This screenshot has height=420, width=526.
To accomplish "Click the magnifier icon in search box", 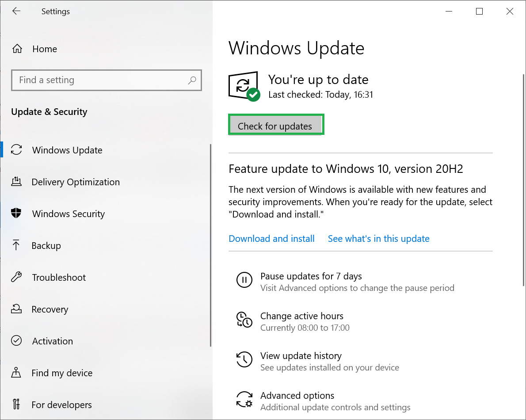I will 192,80.
